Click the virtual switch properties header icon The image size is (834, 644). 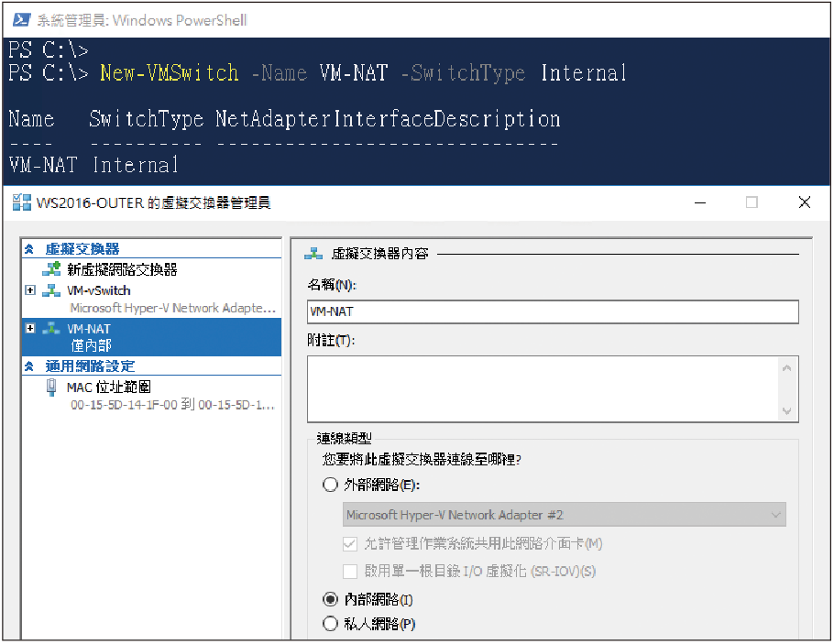click(313, 254)
